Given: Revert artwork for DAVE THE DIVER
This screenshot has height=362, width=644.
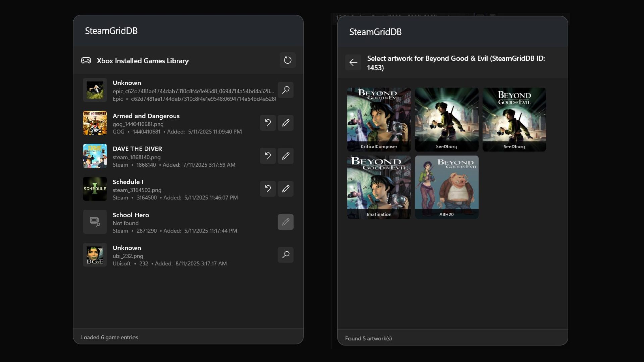Looking at the screenshot, I should [267, 156].
